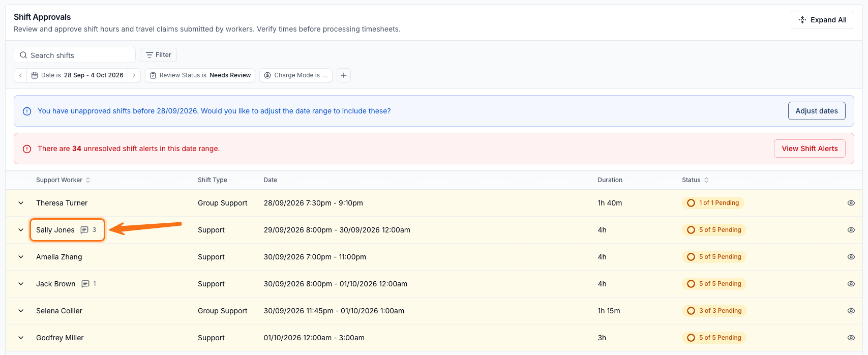Image resolution: width=868 pixels, height=355 pixels.
Task: Expand Godfrey Miller's shift details
Action: tap(21, 338)
